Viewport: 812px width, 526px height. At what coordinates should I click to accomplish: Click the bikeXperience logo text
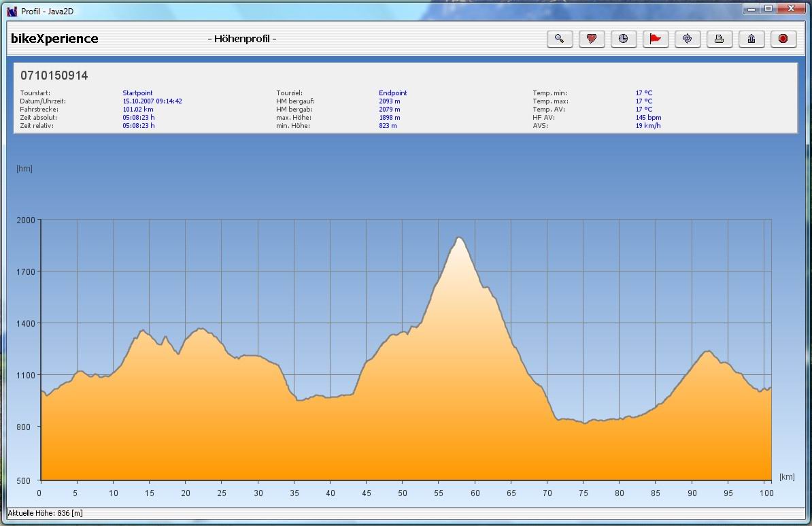tap(54, 39)
